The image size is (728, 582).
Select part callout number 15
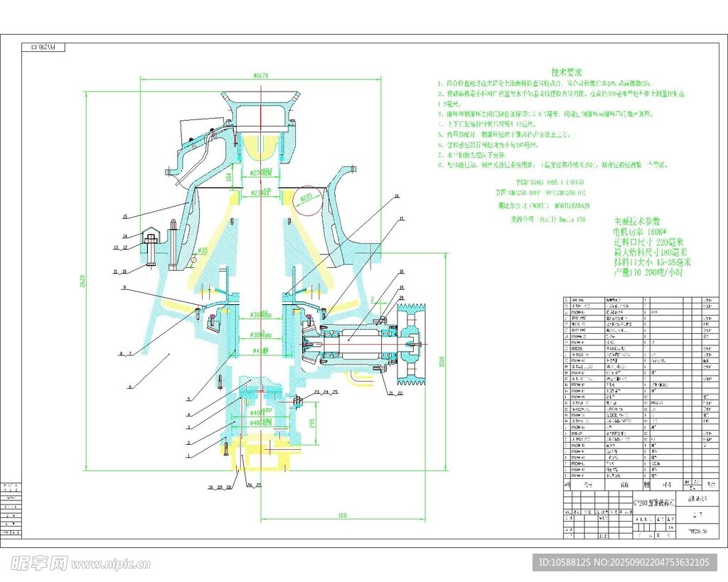click(124, 217)
